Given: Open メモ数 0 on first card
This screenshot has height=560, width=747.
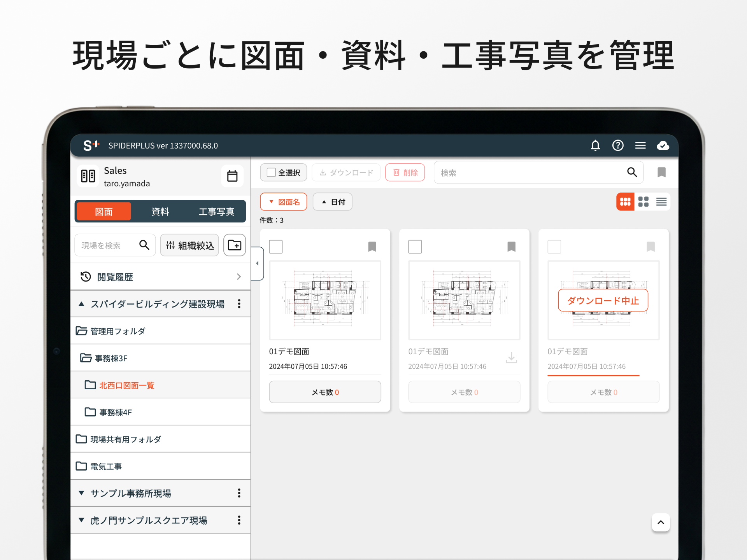Looking at the screenshot, I should click(325, 392).
